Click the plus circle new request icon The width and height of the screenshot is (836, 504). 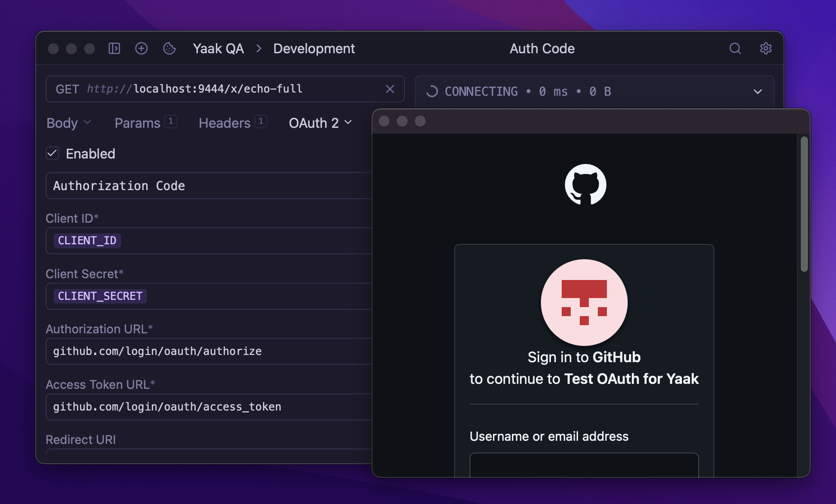click(141, 48)
